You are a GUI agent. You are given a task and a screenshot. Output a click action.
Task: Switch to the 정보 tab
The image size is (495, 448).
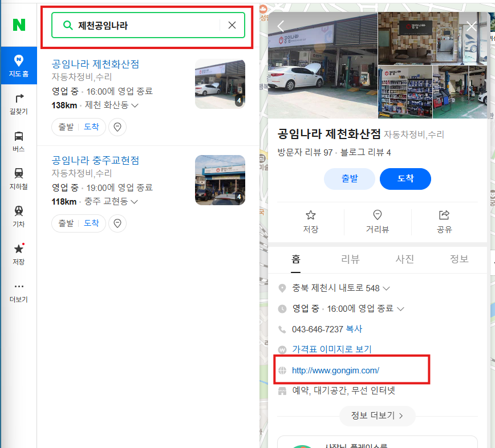(459, 259)
